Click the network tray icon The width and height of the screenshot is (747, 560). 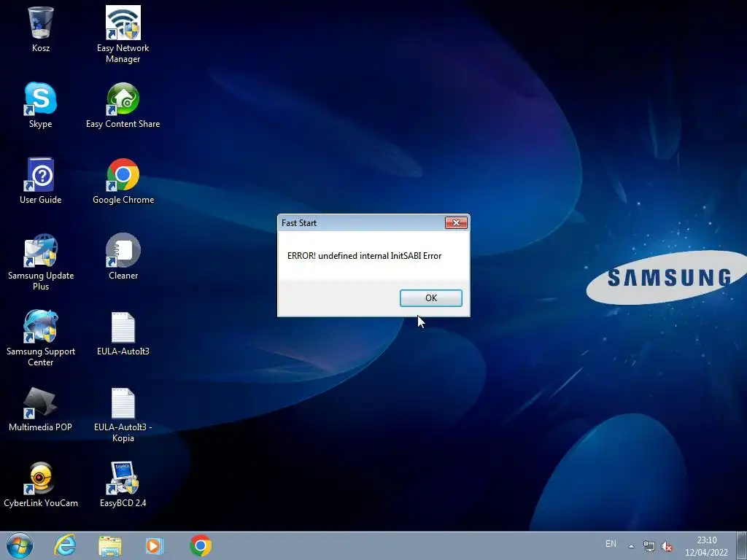click(x=649, y=546)
